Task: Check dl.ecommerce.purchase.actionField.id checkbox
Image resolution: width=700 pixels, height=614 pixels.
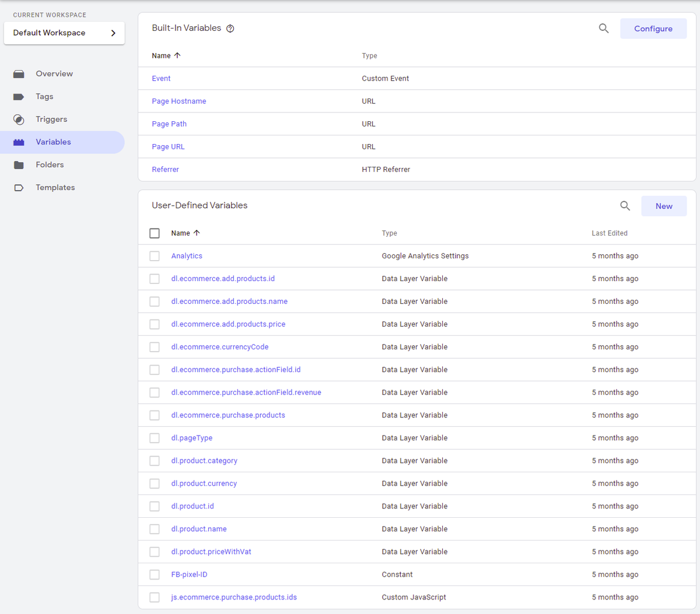Action: (155, 370)
